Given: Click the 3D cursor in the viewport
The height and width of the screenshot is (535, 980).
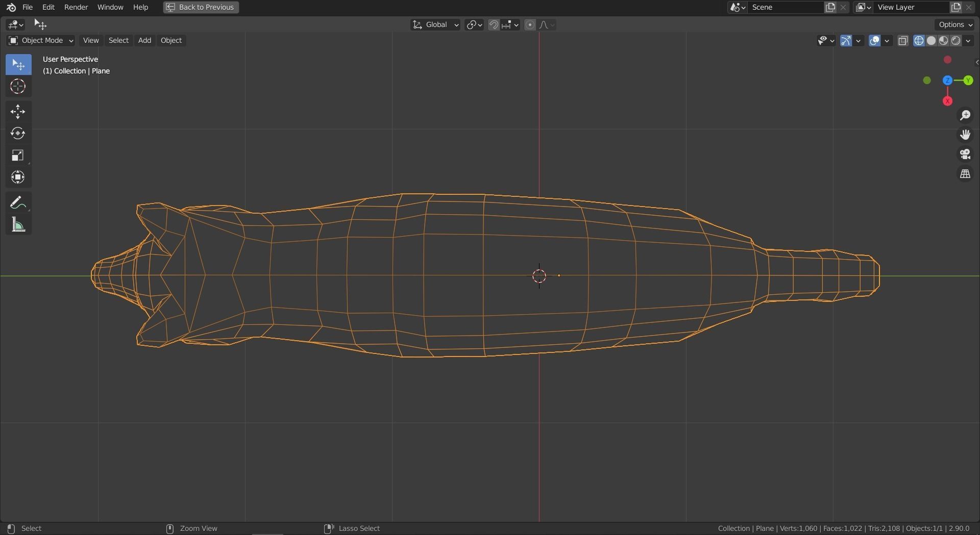Looking at the screenshot, I should click(x=539, y=276).
